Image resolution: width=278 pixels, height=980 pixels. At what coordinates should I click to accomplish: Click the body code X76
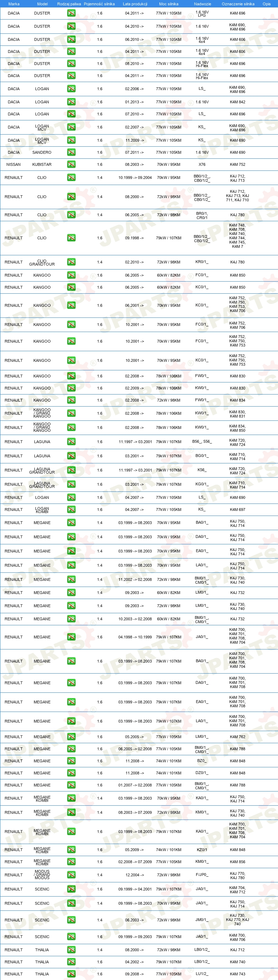click(202, 165)
